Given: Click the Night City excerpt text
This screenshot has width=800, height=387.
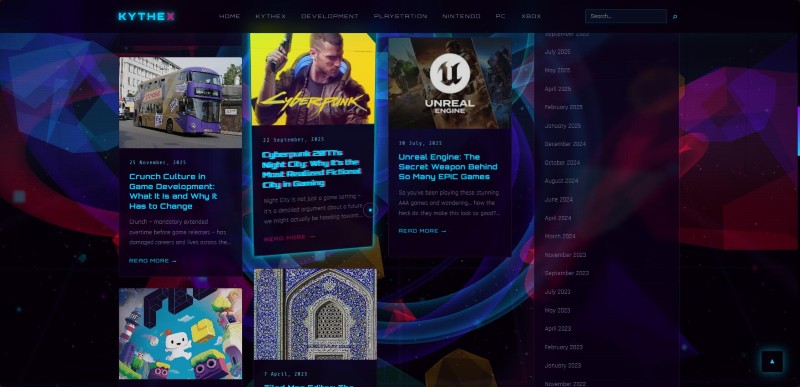Looking at the screenshot, I should pyautogui.click(x=313, y=209).
